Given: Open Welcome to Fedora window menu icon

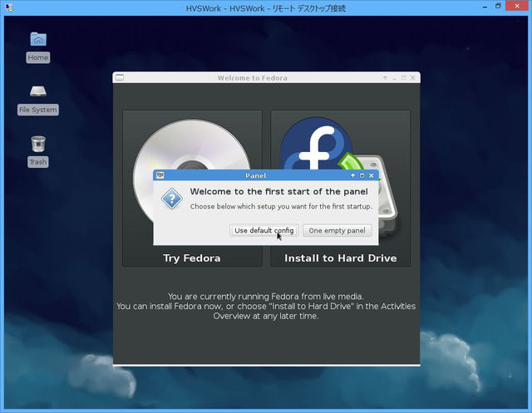Looking at the screenshot, I should click(x=120, y=77).
